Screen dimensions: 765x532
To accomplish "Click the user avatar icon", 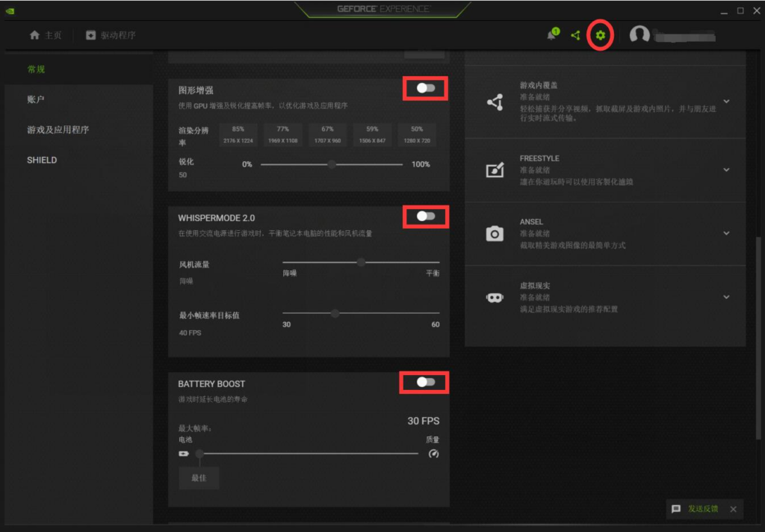I will click(639, 34).
